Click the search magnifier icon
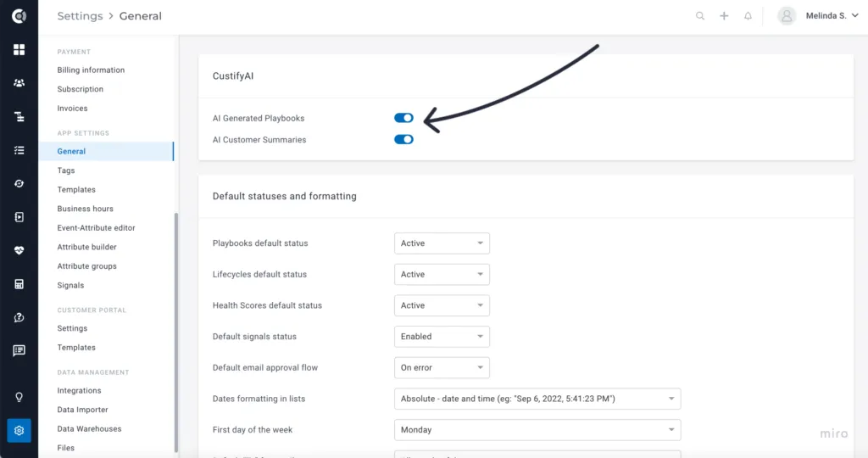868x458 pixels. coord(700,16)
